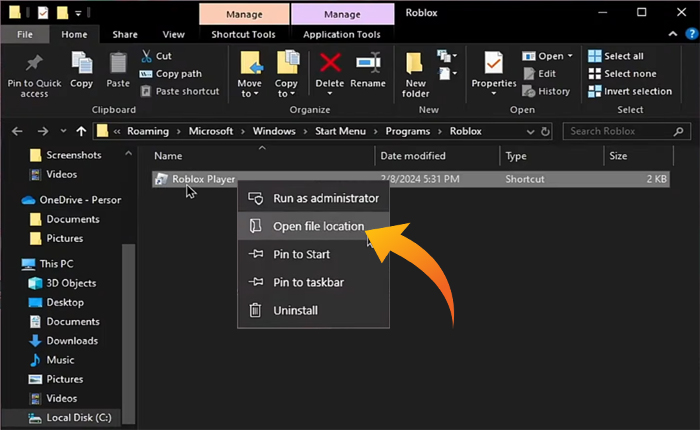The height and width of the screenshot is (430, 700).
Task: Open the Shortcut Tools tab
Action: 243,34
